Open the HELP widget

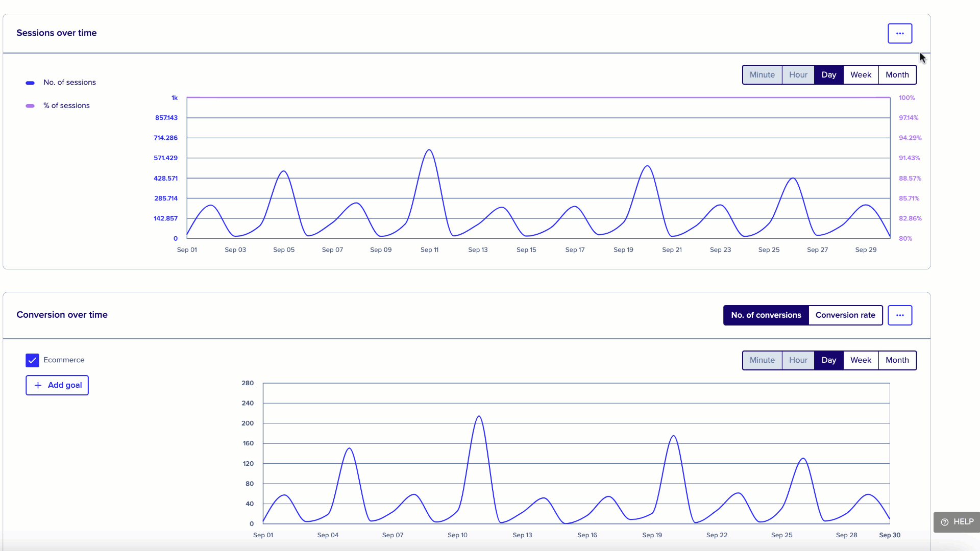point(957,522)
